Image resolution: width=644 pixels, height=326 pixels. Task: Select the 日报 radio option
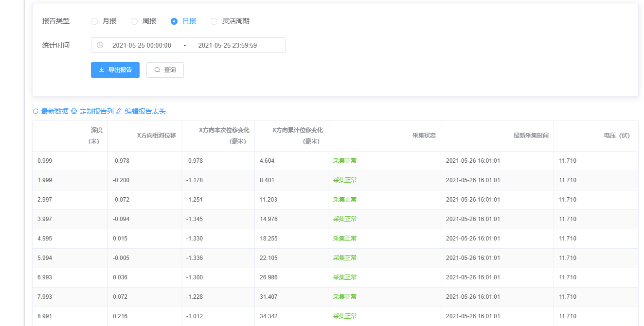[x=183, y=21]
